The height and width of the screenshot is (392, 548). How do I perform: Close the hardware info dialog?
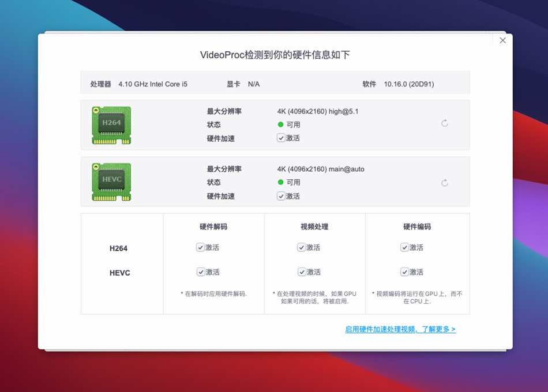coord(502,40)
